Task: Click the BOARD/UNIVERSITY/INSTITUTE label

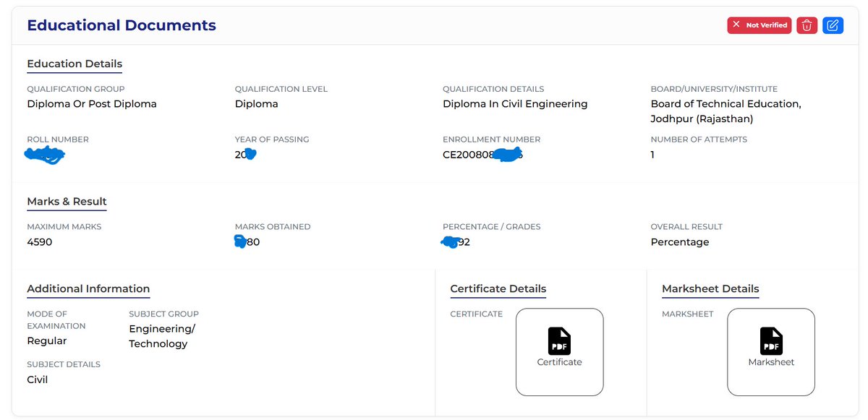Action: pos(715,89)
